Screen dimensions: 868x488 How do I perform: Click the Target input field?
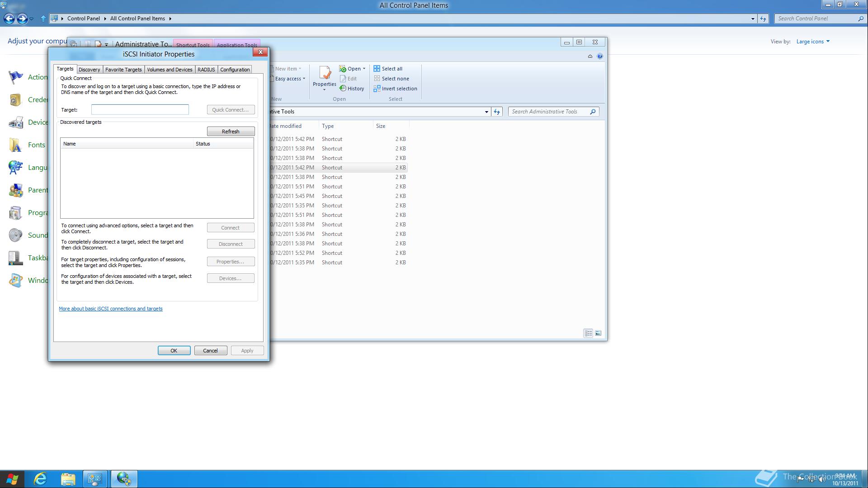(140, 110)
